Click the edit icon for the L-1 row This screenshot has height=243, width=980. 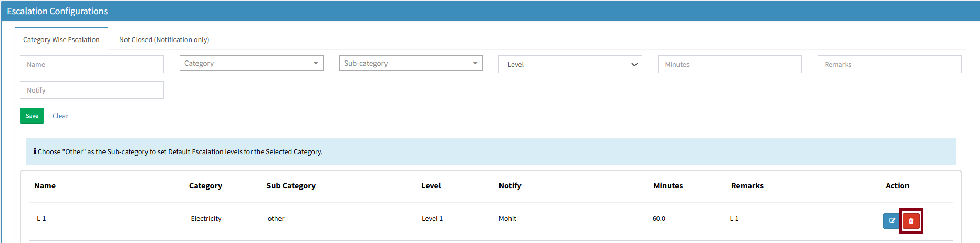tap(891, 221)
